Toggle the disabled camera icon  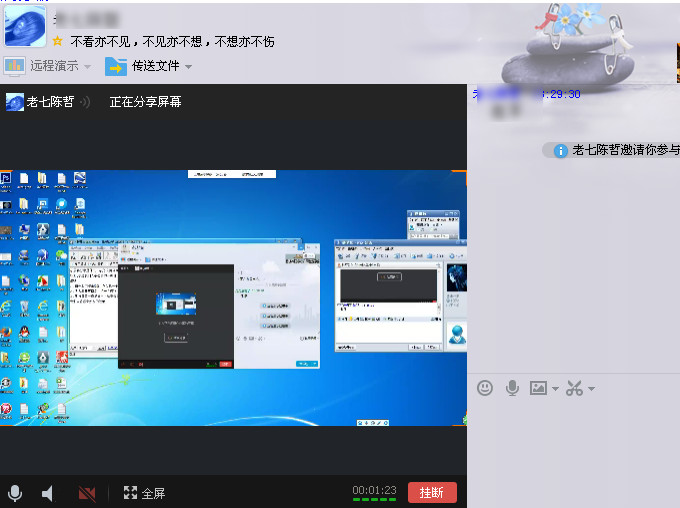[x=87, y=493]
